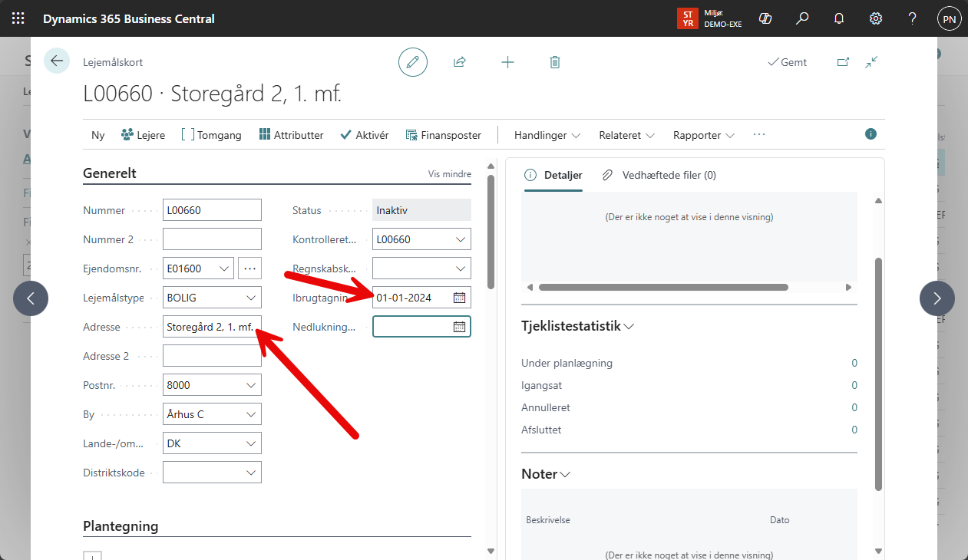Open the Lejemålstype dropdown
The width and height of the screenshot is (968, 560).
point(251,298)
